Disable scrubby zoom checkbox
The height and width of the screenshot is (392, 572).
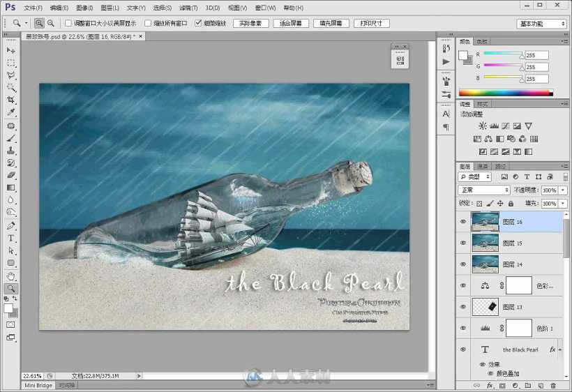coord(198,23)
